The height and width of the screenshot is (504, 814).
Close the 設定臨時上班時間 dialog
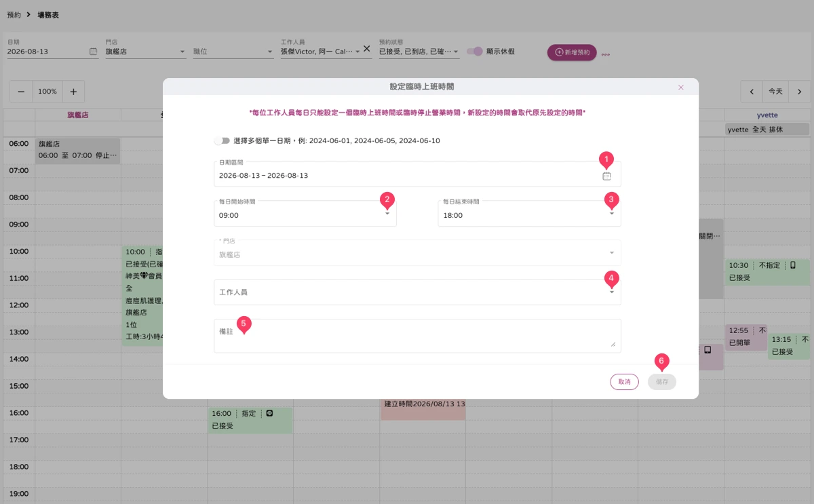coord(681,88)
